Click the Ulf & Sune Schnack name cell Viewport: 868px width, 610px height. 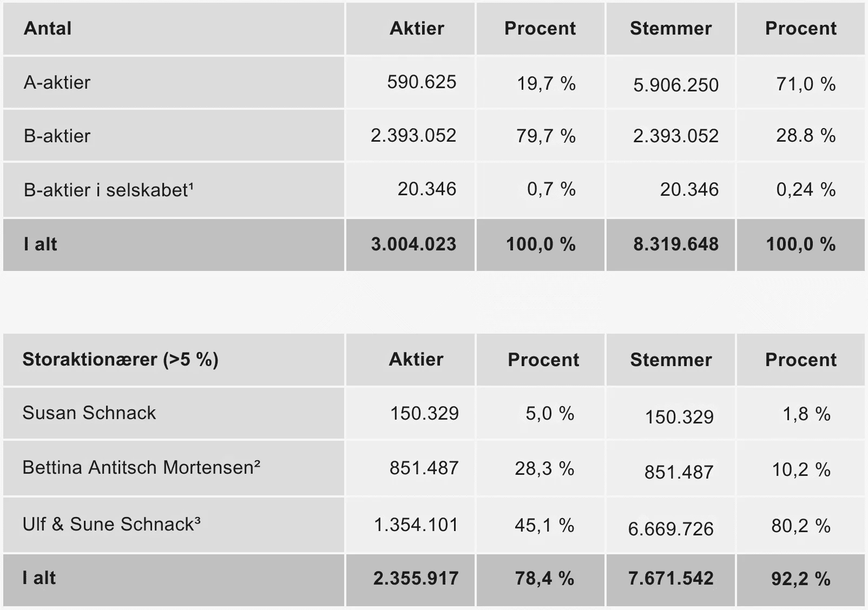click(111, 524)
